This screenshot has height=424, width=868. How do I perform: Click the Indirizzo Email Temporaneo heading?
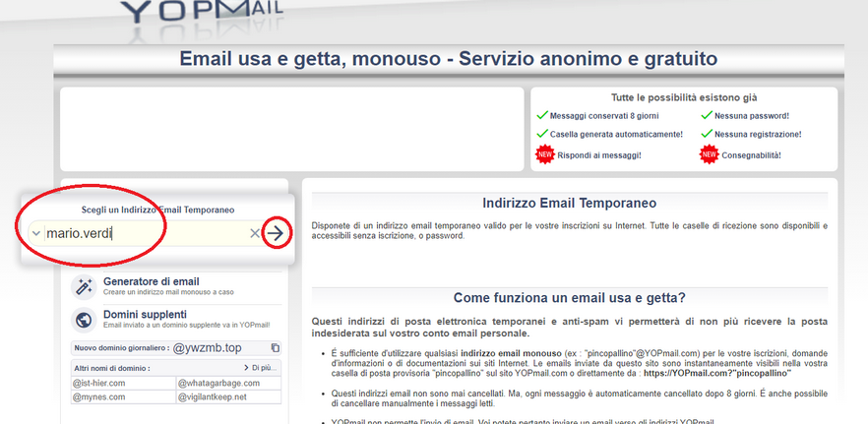point(570,203)
